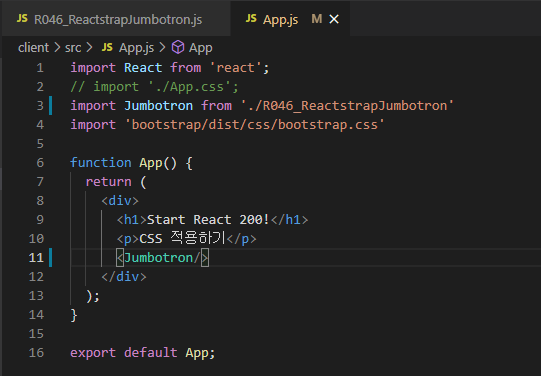Click the commented './App.css' import line
Image resolution: width=541 pixels, height=376 pixels.
pyautogui.click(x=154, y=87)
